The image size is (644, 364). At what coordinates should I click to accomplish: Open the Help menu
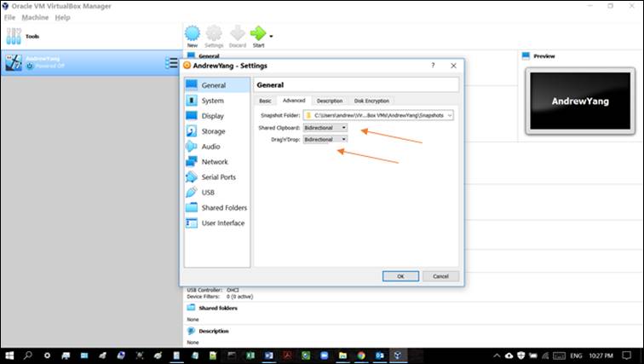62,17
